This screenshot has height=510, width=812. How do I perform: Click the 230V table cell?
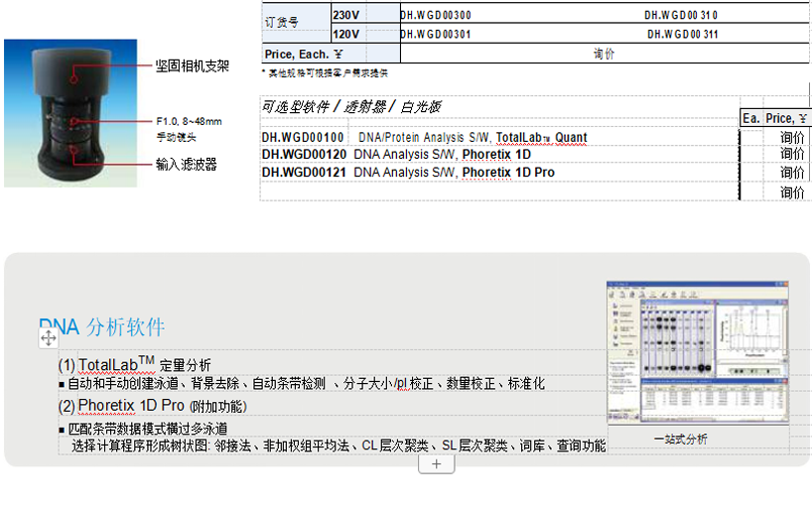345,15
